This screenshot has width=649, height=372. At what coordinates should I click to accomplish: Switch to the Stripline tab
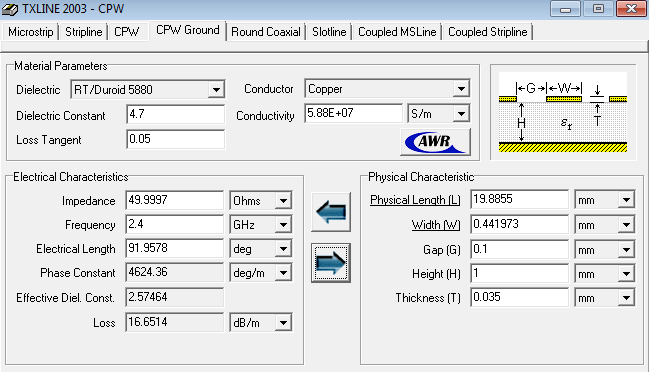[x=84, y=32]
